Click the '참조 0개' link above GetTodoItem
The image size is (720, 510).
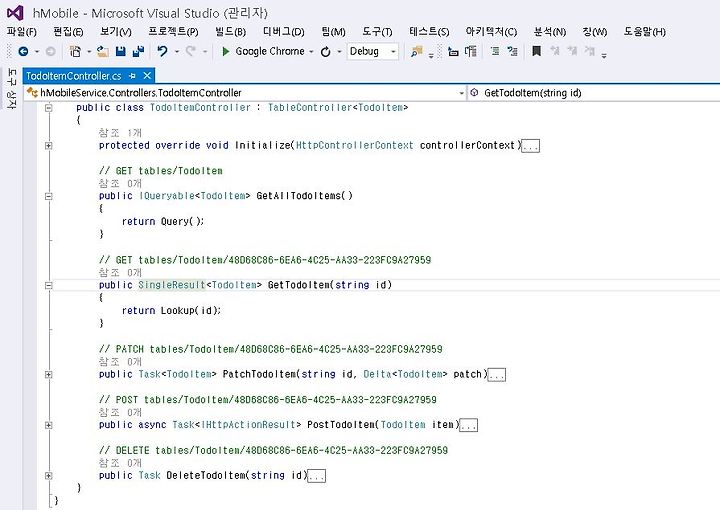[x=120, y=273]
